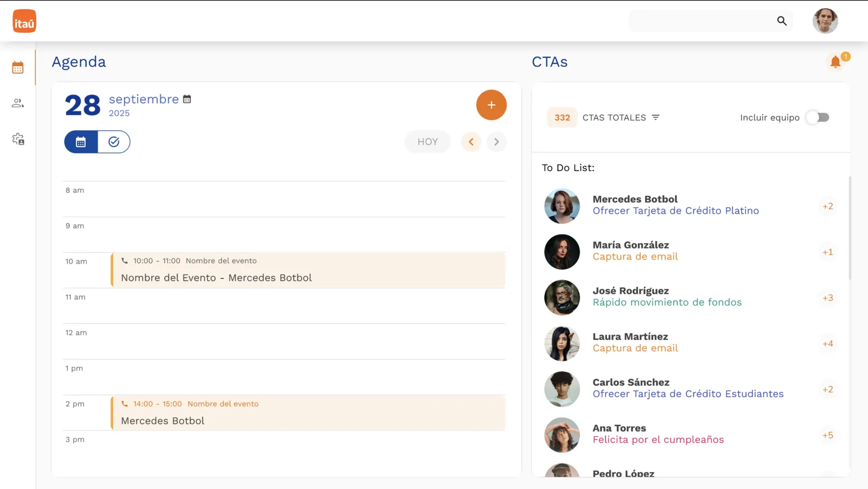
Task: Open María González's avatar
Action: 562,252
